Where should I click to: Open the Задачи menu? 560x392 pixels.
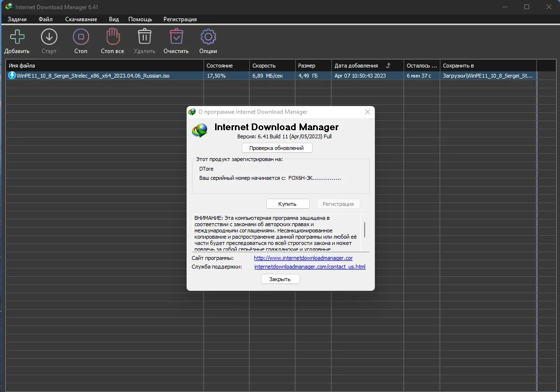click(x=17, y=19)
